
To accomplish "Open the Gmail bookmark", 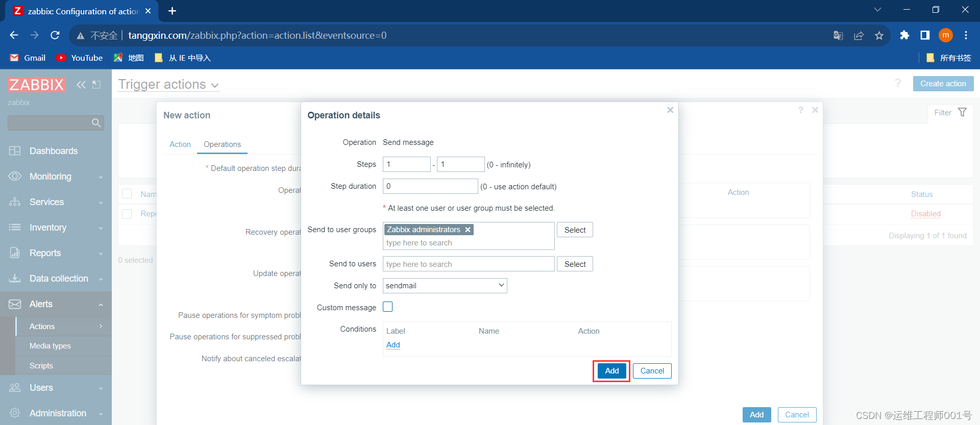I will (28, 58).
